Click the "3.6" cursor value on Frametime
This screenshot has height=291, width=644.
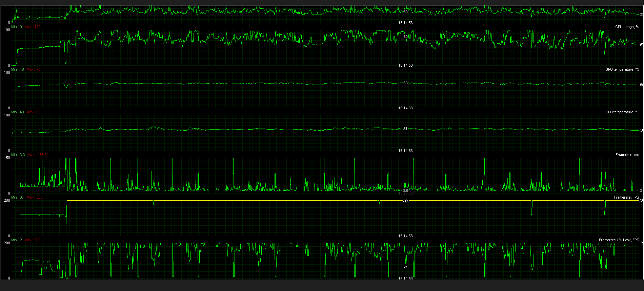[405, 191]
